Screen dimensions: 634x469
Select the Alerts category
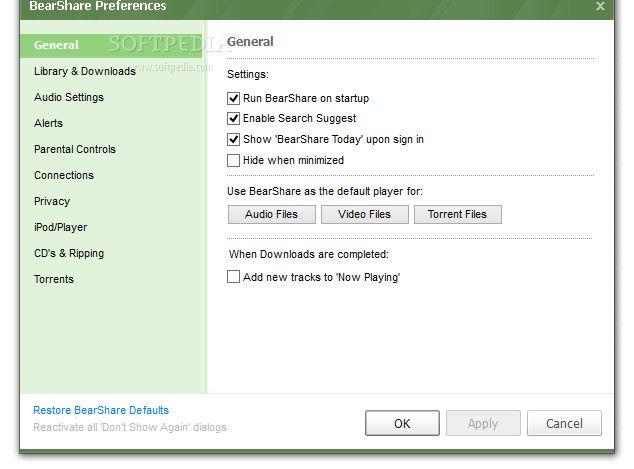pos(49,123)
